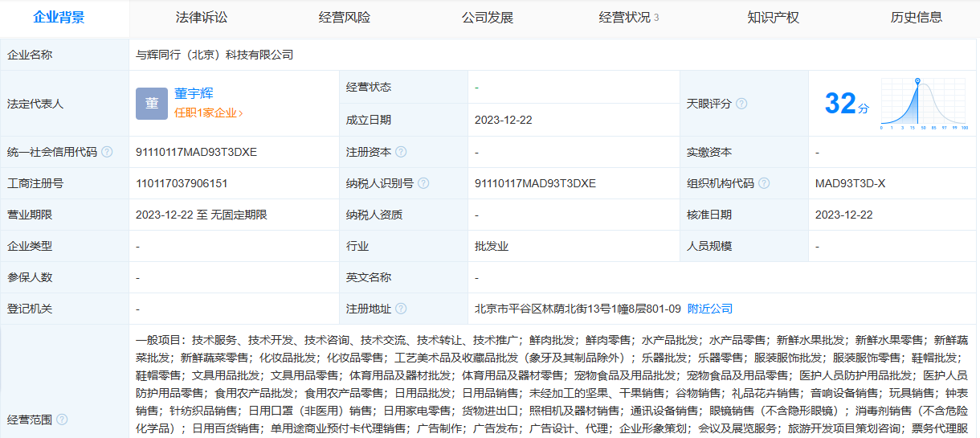
Task: Click the 天眼评分 distribution chart
Action: tap(924, 104)
